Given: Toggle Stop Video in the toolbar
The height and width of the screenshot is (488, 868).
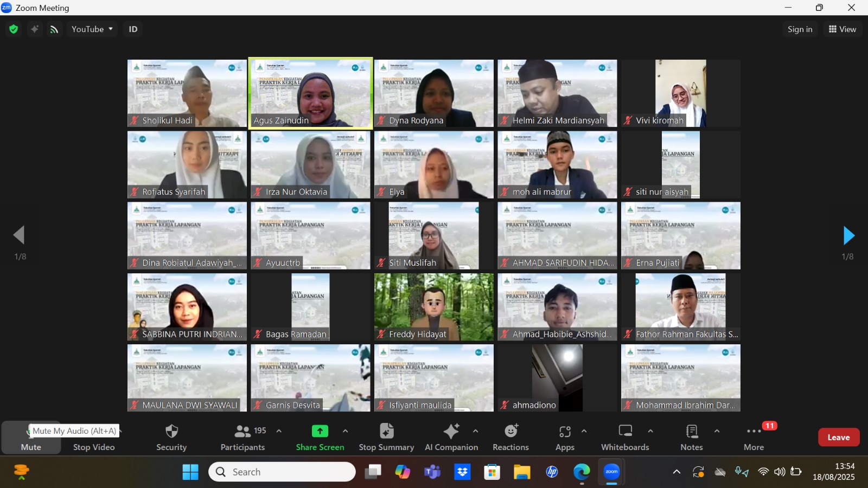Looking at the screenshot, I should click(x=94, y=438).
